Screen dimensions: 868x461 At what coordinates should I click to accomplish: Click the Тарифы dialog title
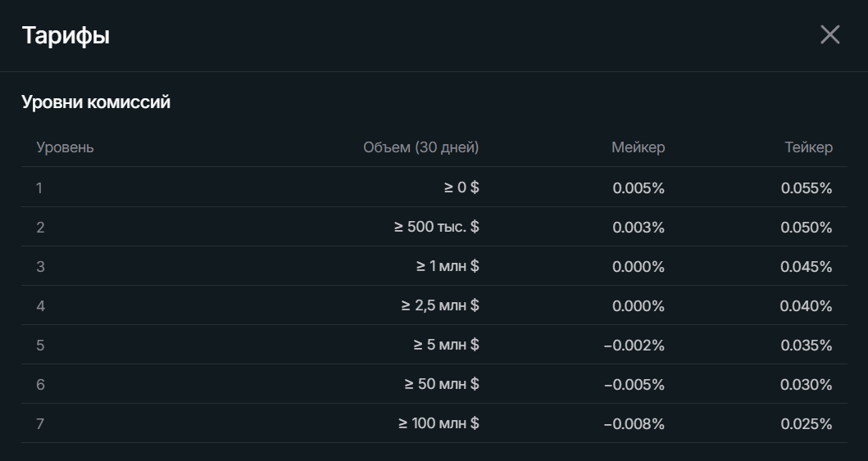[x=66, y=36]
